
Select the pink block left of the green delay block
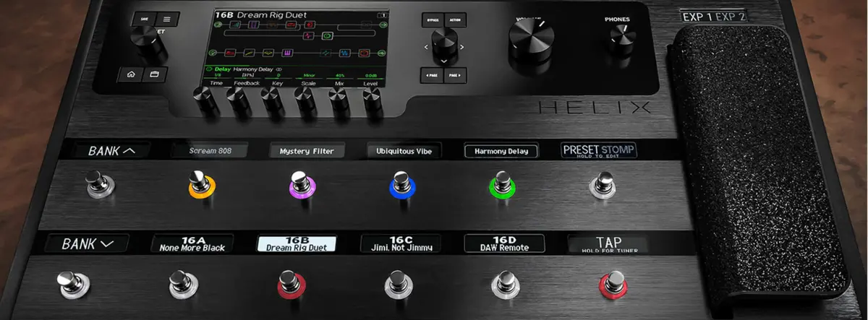click(x=308, y=35)
